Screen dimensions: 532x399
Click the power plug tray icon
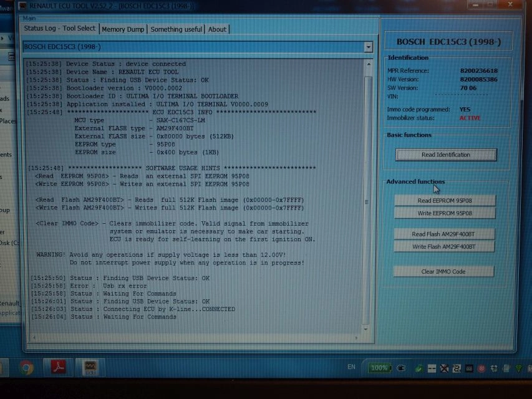pos(402,368)
